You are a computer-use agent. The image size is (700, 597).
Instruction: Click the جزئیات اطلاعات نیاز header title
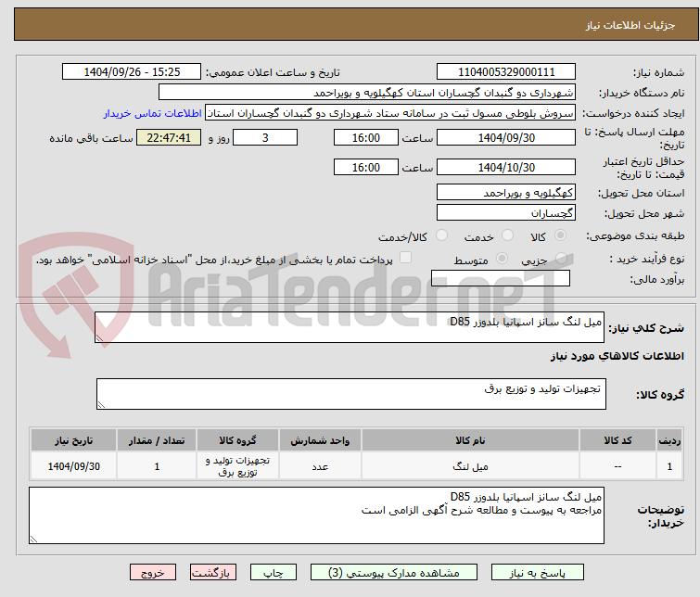point(630,25)
